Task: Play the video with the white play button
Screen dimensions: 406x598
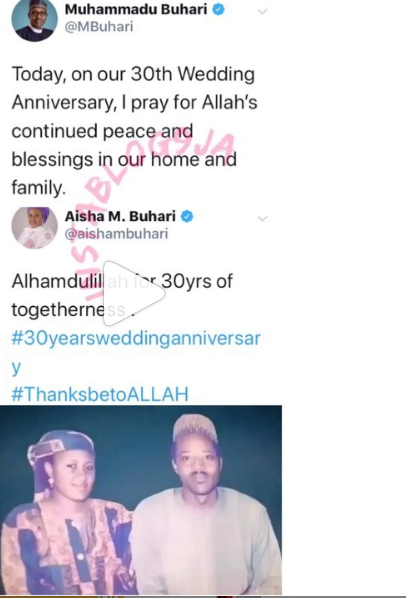Action: 133,294
